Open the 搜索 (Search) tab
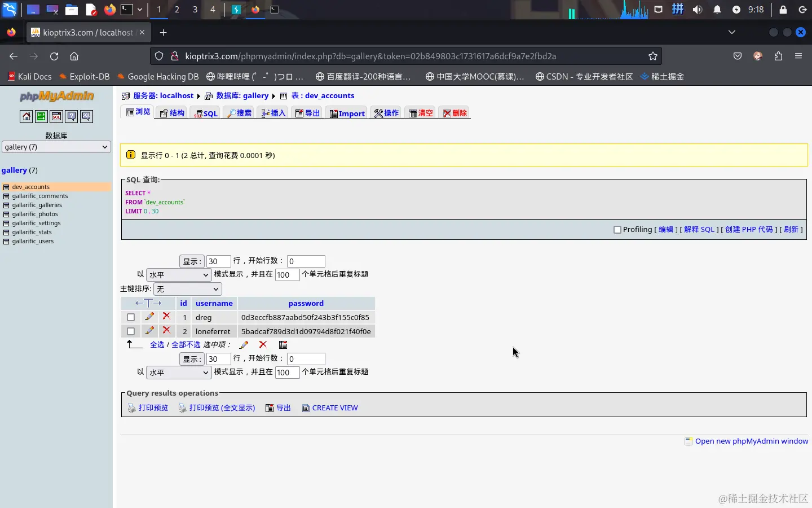The width and height of the screenshot is (812, 508). pyautogui.click(x=240, y=113)
